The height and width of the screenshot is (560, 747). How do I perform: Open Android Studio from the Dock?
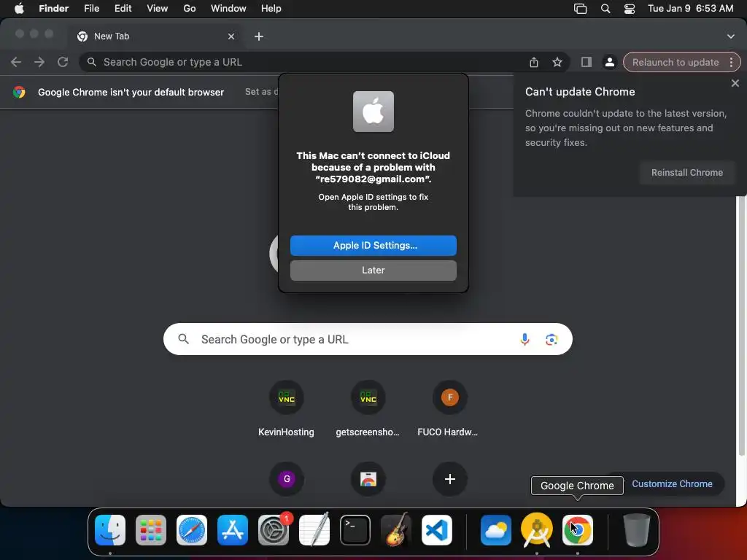coord(537,530)
